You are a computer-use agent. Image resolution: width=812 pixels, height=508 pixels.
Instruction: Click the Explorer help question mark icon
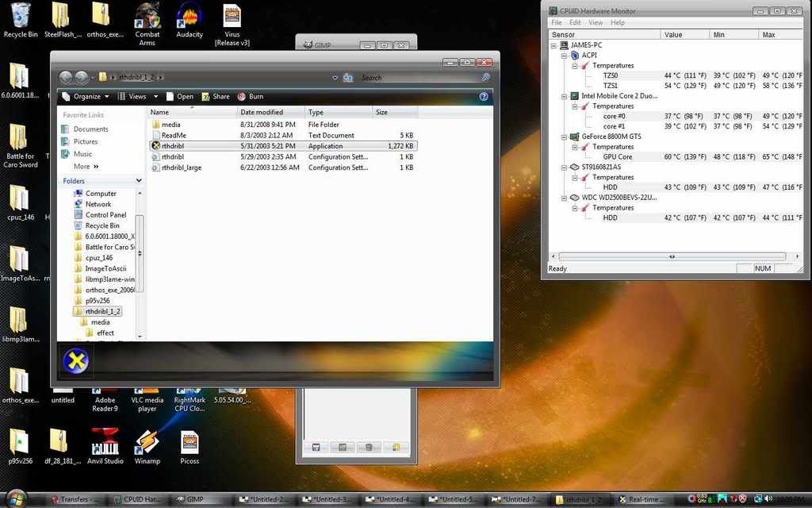coord(484,96)
